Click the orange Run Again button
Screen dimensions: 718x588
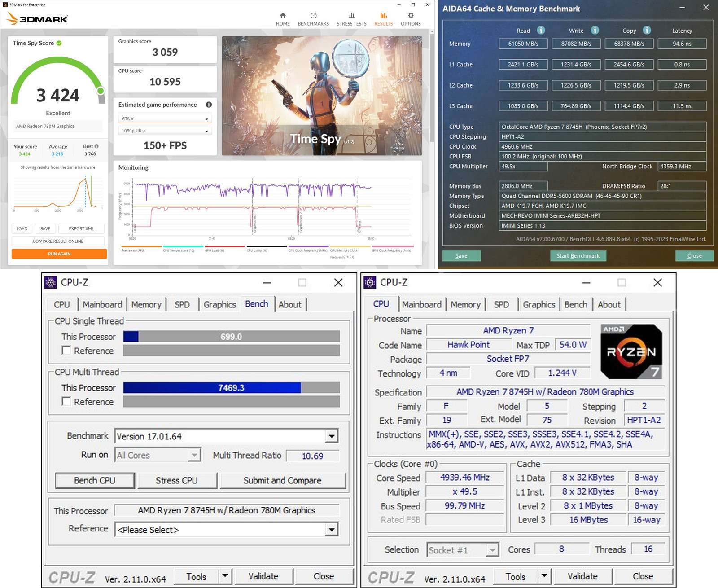[x=59, y=254]
